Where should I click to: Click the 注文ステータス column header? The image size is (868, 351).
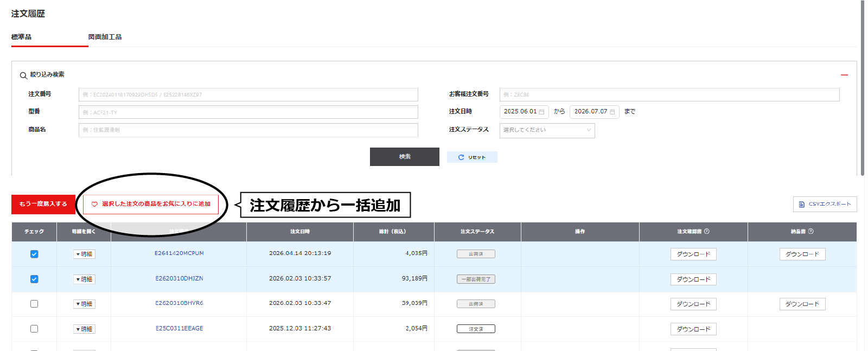point(477,232)
